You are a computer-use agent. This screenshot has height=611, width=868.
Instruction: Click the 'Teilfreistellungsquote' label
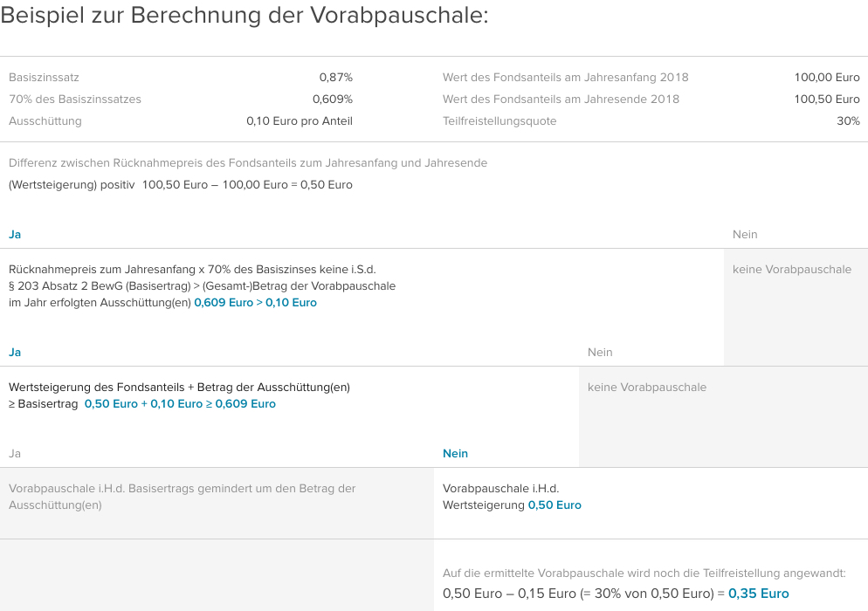point(499,121)
